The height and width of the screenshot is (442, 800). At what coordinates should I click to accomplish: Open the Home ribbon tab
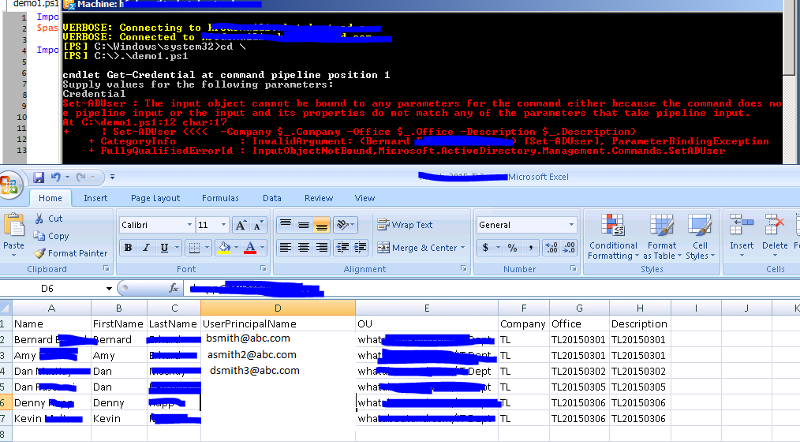tap(50, 198)
